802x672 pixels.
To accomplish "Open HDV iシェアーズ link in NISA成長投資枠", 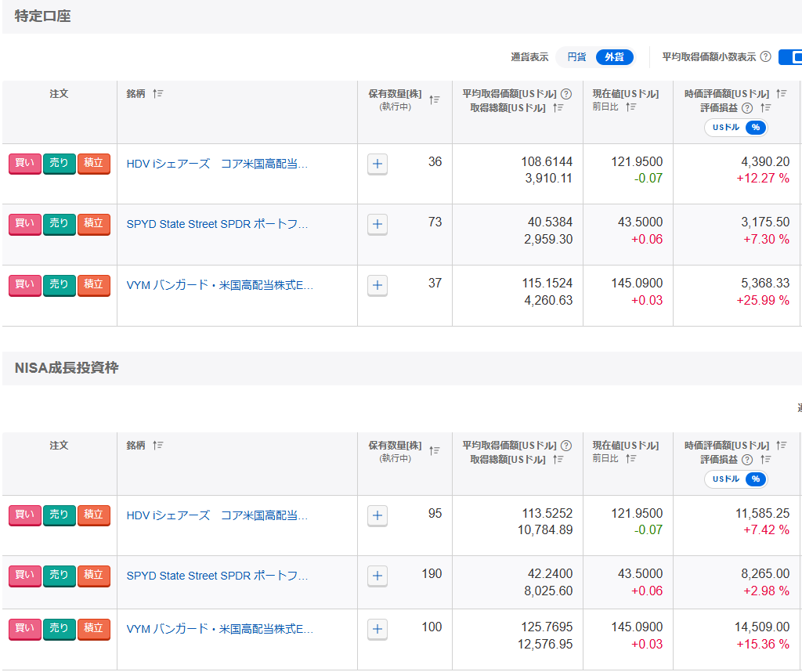I will coord(217,515).
